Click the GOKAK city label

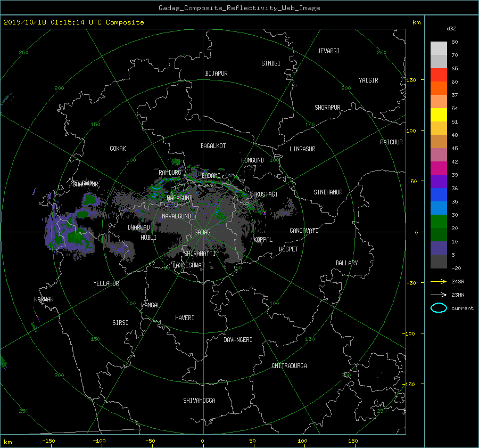tap(118, 148)
